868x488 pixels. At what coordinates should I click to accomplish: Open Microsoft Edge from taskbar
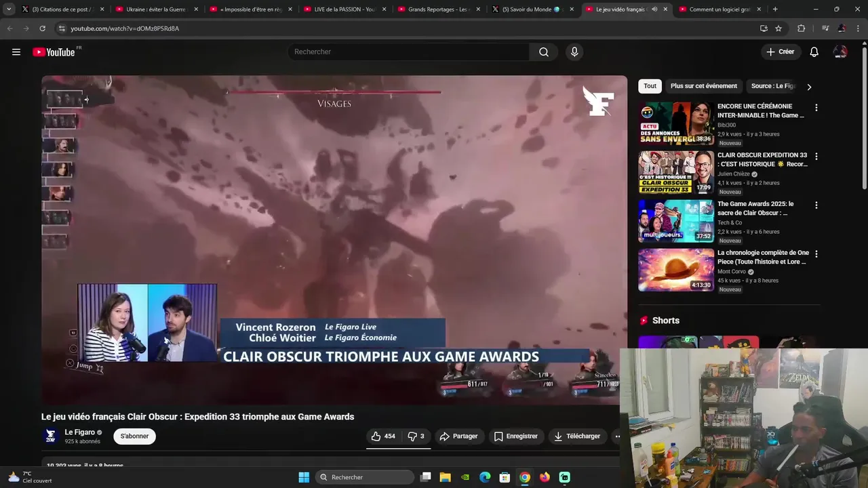click(485, 477)
